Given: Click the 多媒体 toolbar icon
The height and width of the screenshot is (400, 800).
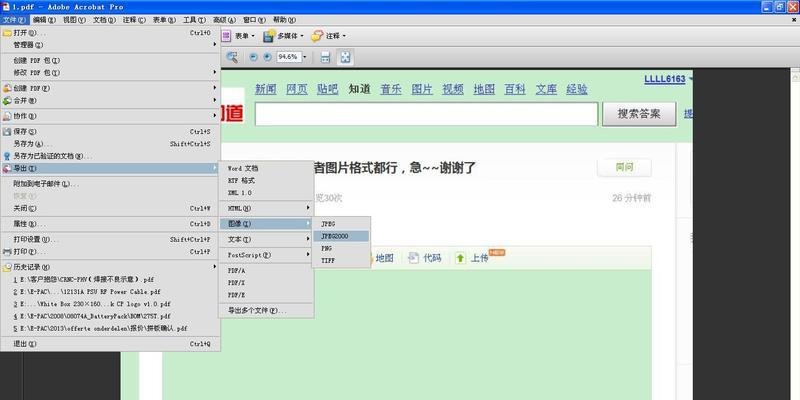Looking at the screenshot, I should tap(269, 36).
